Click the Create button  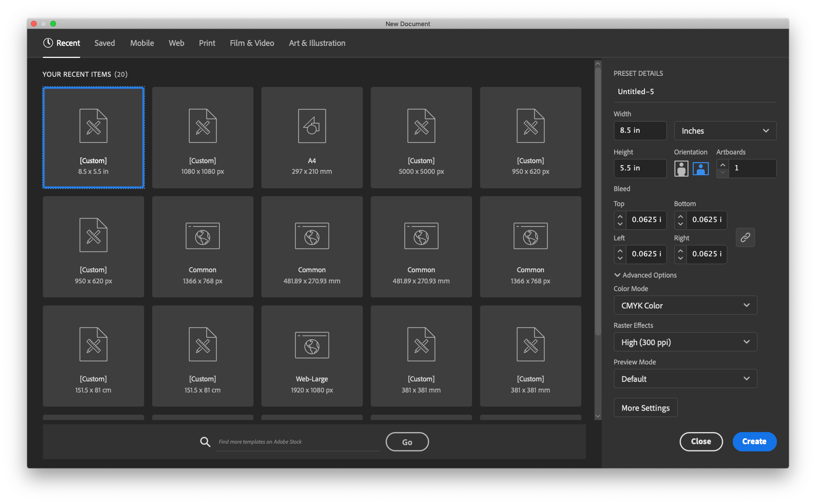click(754, 441)
